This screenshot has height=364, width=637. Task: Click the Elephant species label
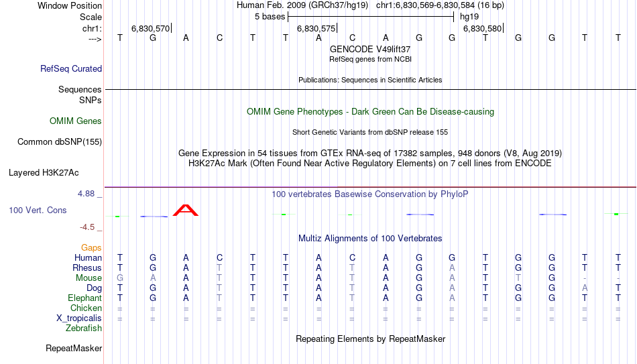pos(84,298)
